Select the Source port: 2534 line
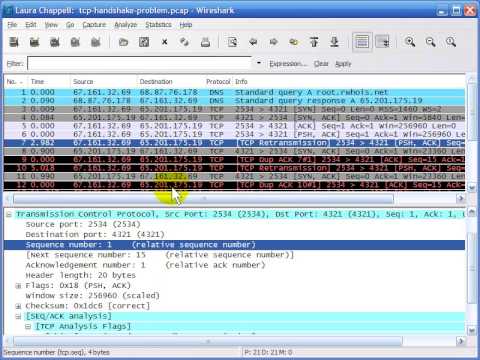Viewport: 480px width, 360px height. click(x=83, y=224)
